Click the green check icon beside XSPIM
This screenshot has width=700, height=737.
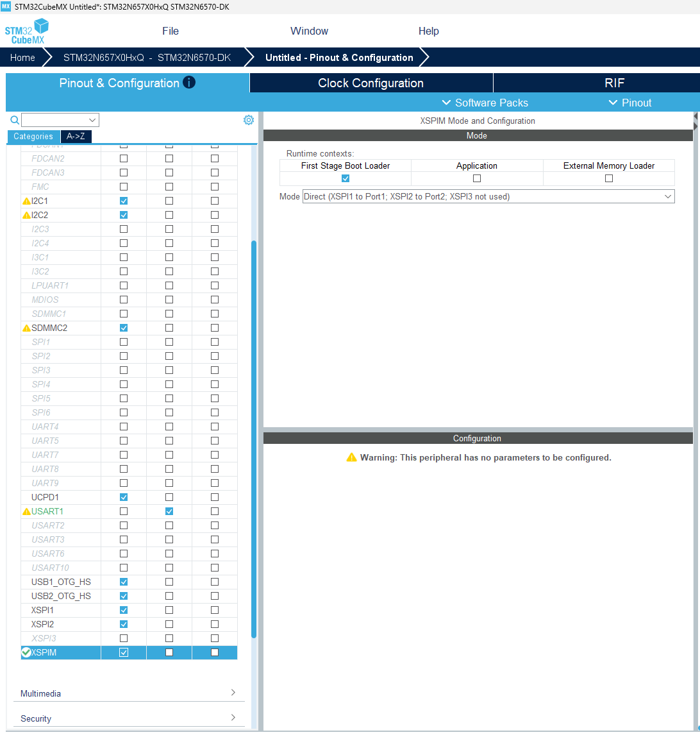[x=26, y=652]
